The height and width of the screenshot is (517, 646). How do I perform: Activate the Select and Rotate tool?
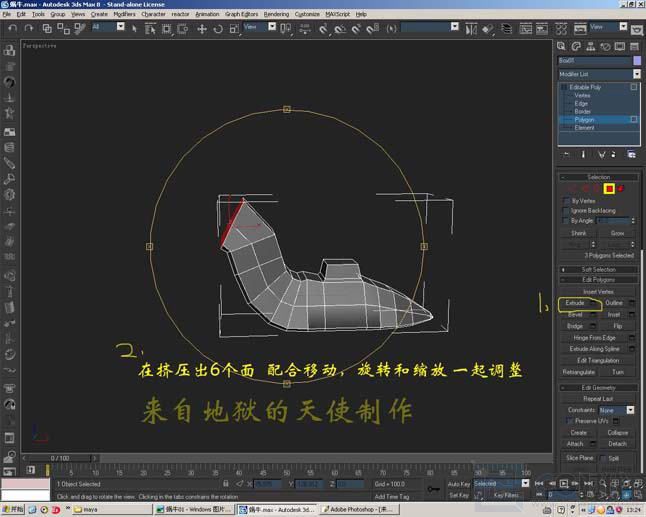pyautogui.click(x=218, y=28)
